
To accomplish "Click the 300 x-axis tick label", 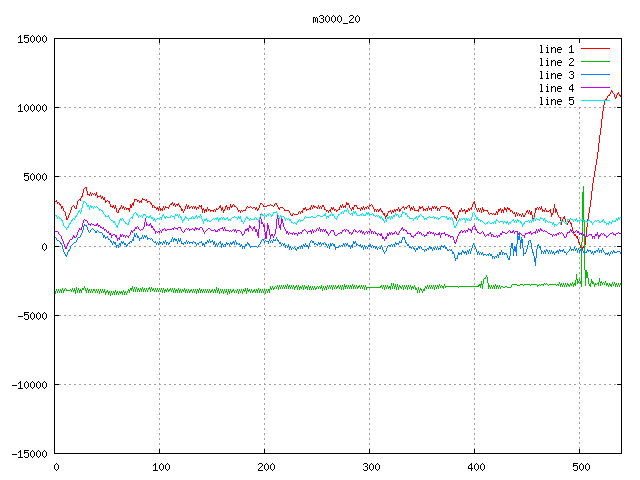I will (370, 467).
